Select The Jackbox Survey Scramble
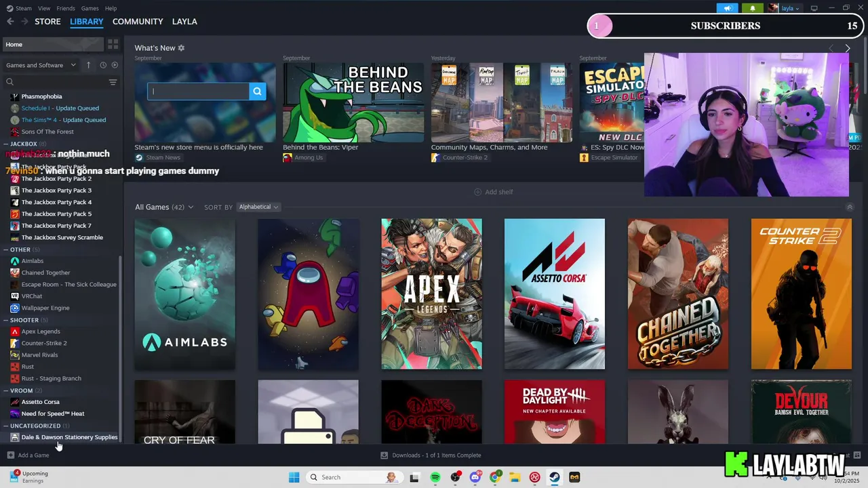This screenshot has width=868, height=488. [61, 237]
